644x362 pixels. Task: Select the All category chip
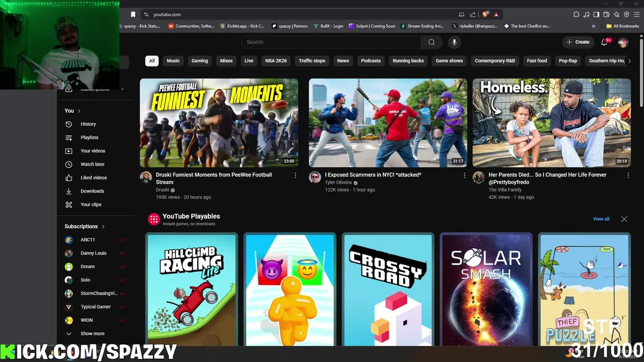tap(151, 61)
